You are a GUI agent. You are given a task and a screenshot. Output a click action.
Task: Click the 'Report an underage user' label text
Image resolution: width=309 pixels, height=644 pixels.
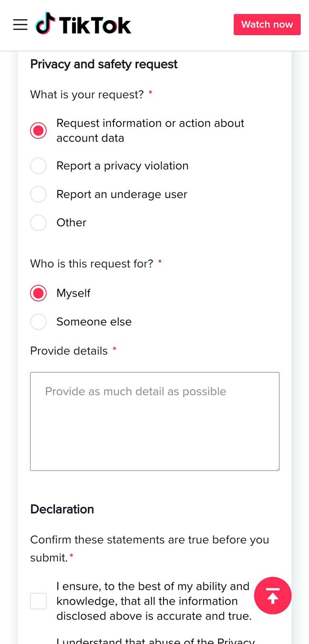point(122,194)
